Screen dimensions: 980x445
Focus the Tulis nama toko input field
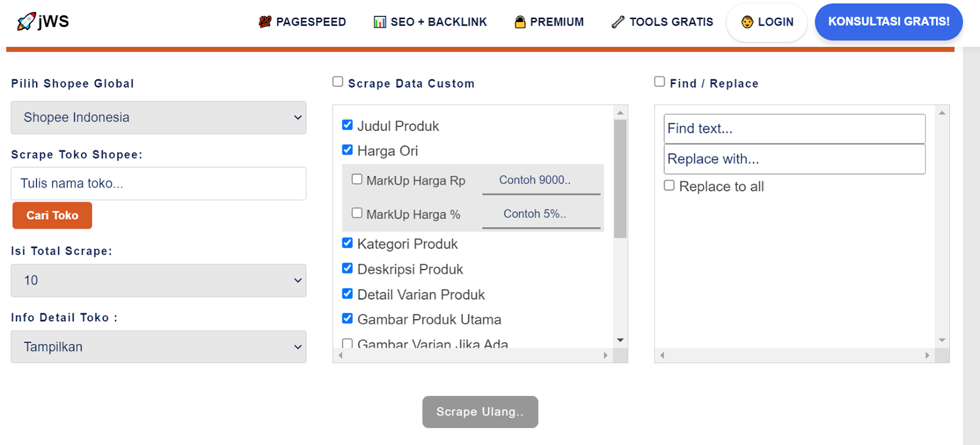[159, 184]
